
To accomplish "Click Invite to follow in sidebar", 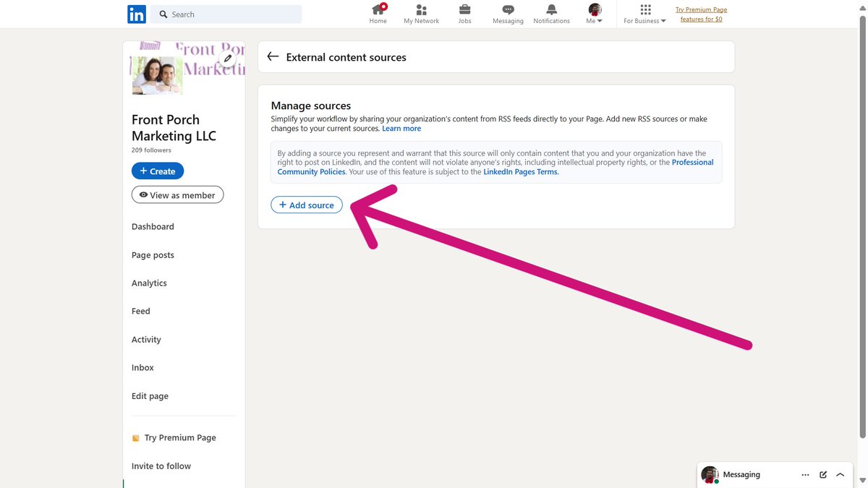I will pyautogui.click(x=161, y=466).
